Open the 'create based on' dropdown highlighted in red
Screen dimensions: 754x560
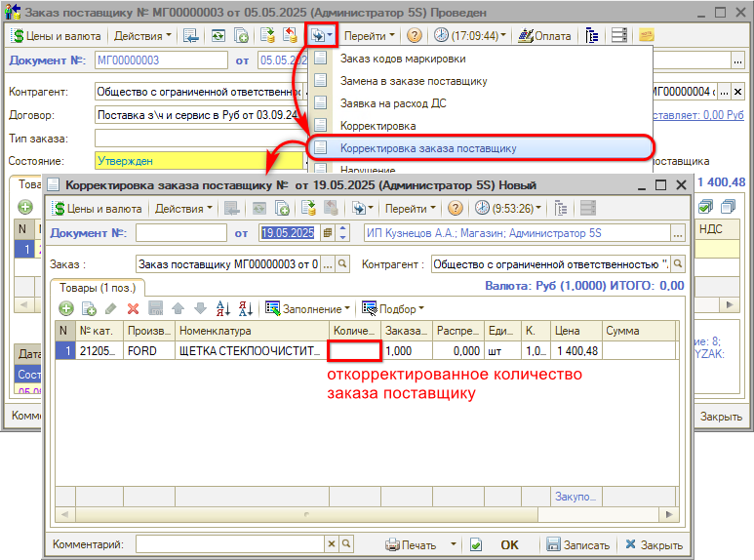click(321, 35)
